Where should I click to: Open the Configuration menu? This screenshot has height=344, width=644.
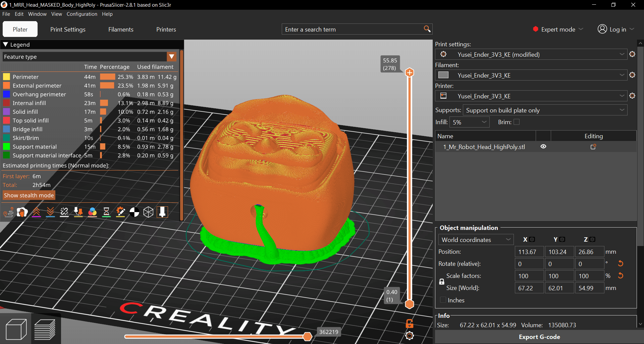(82, 14)
